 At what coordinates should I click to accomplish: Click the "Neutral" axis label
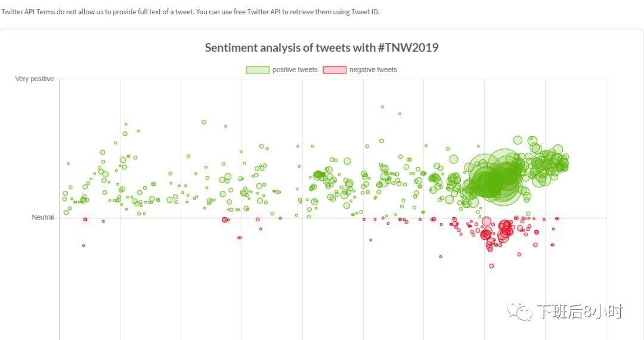point(42,218)
